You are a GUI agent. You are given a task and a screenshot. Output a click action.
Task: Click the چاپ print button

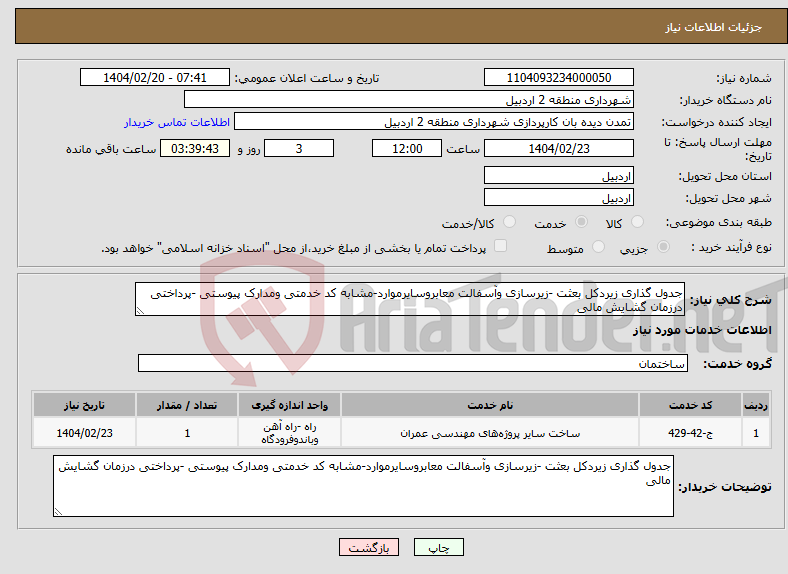[x=439, y=547]
